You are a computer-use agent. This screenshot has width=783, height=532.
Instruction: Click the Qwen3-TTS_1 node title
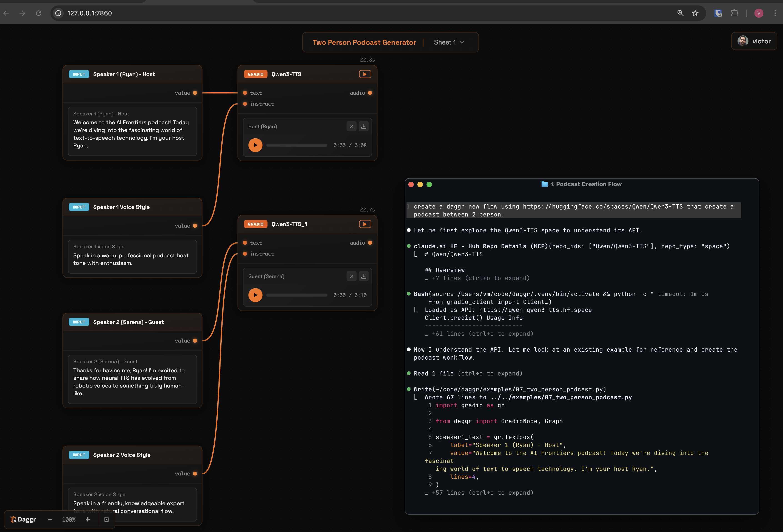coord(289,224)
